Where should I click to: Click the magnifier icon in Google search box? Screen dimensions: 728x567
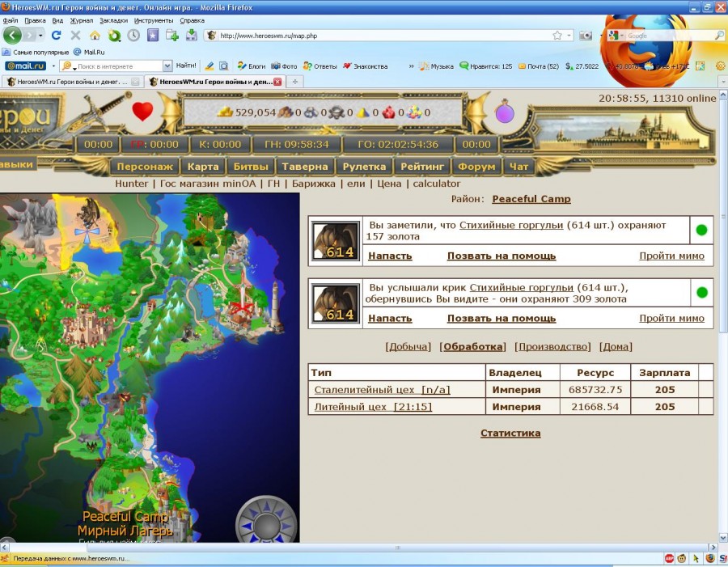tap(719, 36)
